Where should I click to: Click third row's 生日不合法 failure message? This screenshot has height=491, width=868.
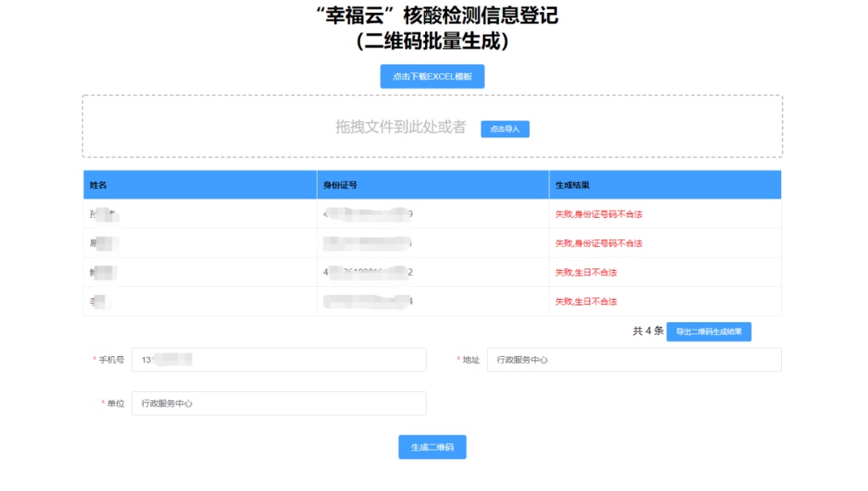(x=586, y=272)
